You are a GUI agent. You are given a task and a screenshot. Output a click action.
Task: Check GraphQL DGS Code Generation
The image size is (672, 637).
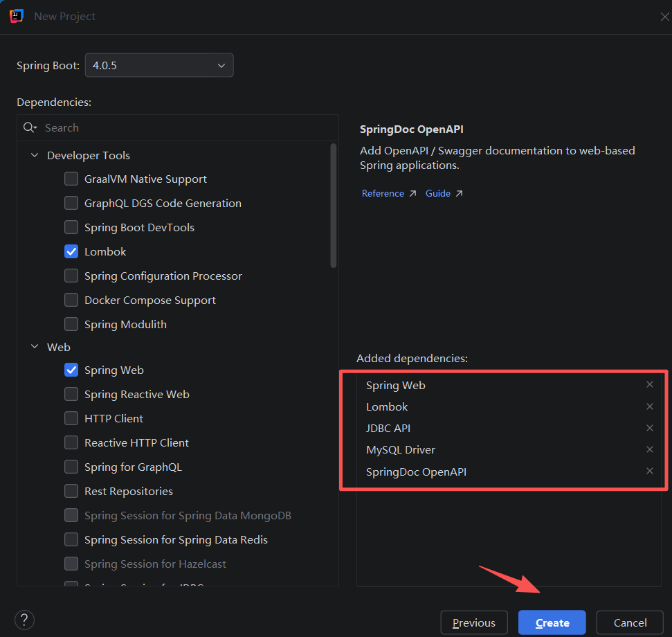71,203
